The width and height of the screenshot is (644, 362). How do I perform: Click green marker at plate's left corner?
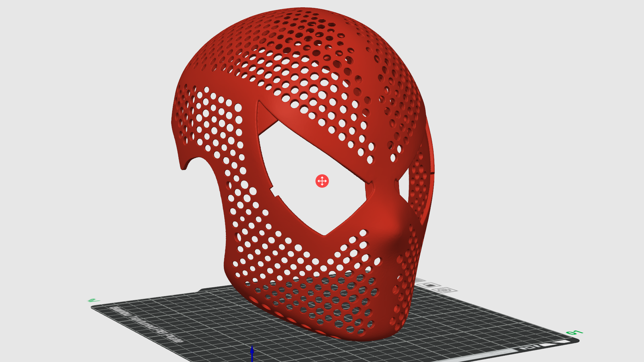pyautogui.click(x=93, y=300)
